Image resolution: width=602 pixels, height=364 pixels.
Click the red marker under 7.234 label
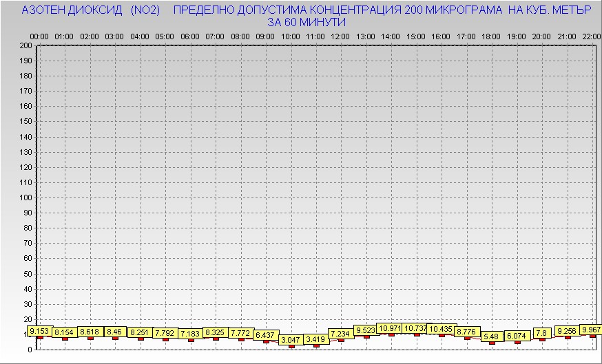coord(341,340)
